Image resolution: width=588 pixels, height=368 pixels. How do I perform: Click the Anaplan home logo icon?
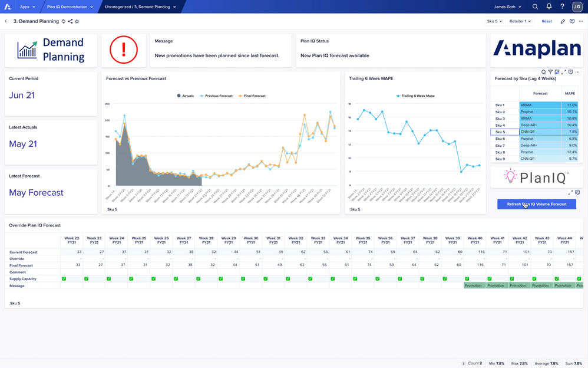tap(6, 7)
